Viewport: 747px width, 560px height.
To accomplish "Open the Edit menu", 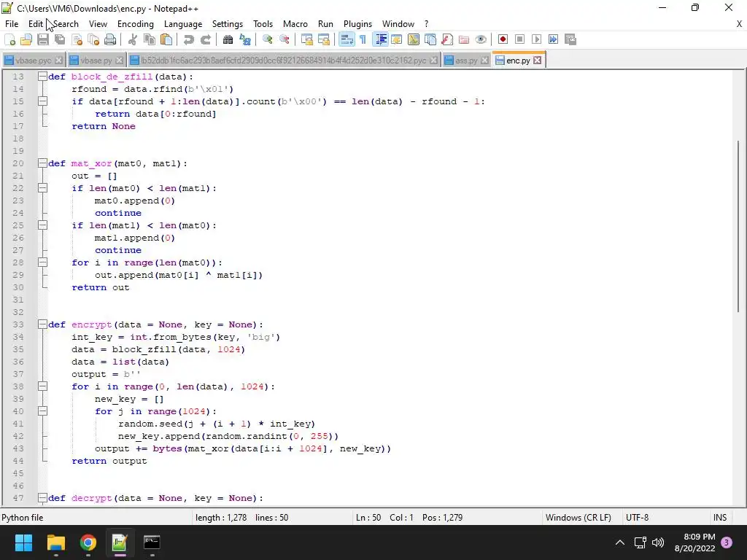I will click(36, 24).
